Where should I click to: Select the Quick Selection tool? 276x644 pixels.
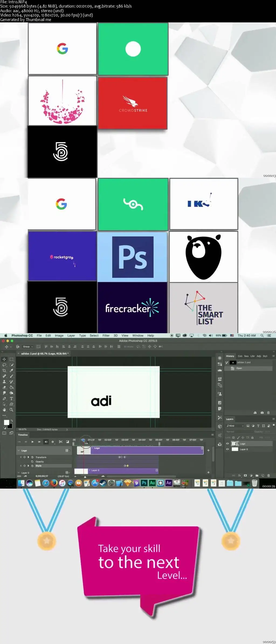[11, 365]
